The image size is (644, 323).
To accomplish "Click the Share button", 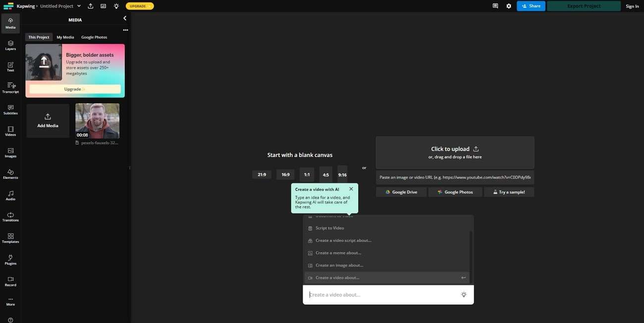I will pyautogui.click(x=531, y=6).
